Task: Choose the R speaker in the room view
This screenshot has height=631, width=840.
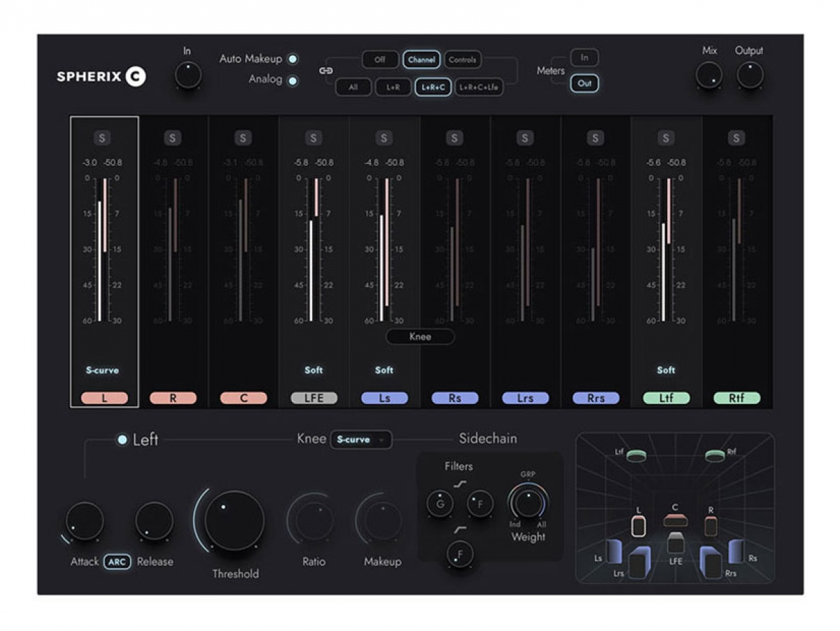Action: (x=710, y=526)
